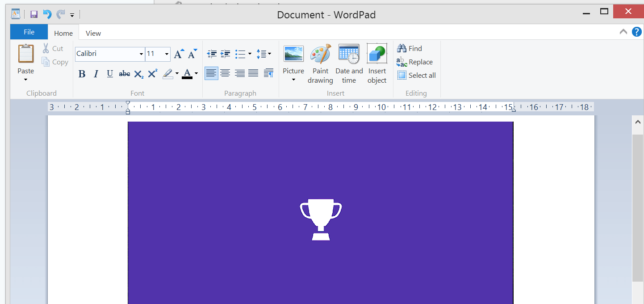Switch to the View tab
Viewport: 644px width, 304px height.
tap(93, 33)
